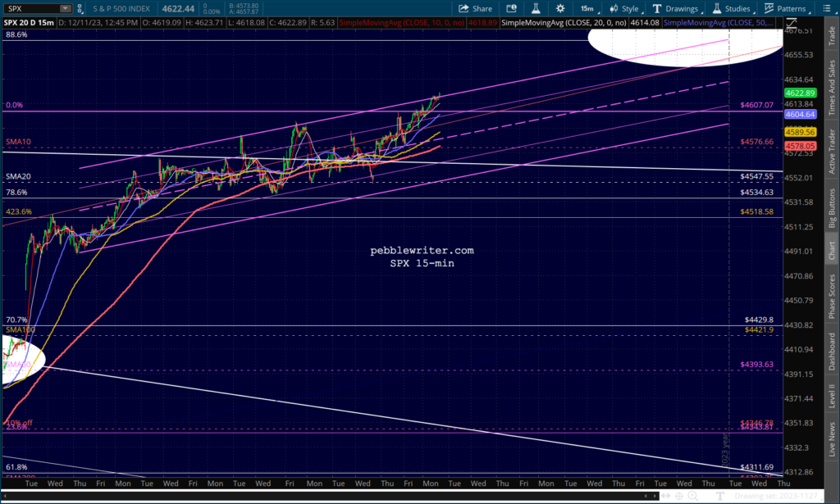This screenshot has height=504, width=840.
Task: Click the $4607.07 price level label
Action: point(756,105)
